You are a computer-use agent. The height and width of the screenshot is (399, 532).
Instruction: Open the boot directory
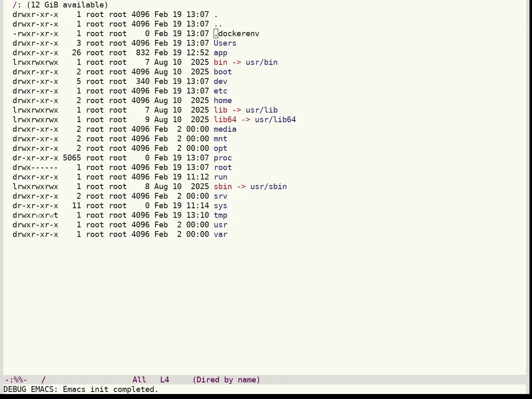coord(223,72)
